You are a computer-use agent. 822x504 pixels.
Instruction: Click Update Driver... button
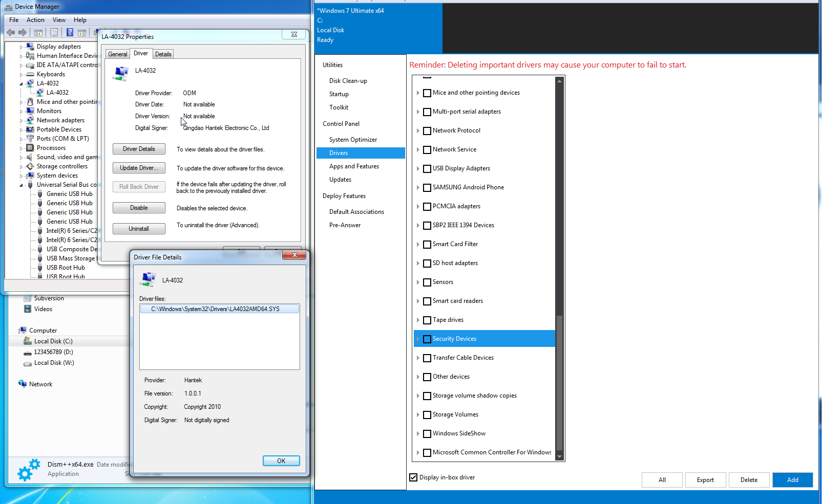(x=139, y=168)
